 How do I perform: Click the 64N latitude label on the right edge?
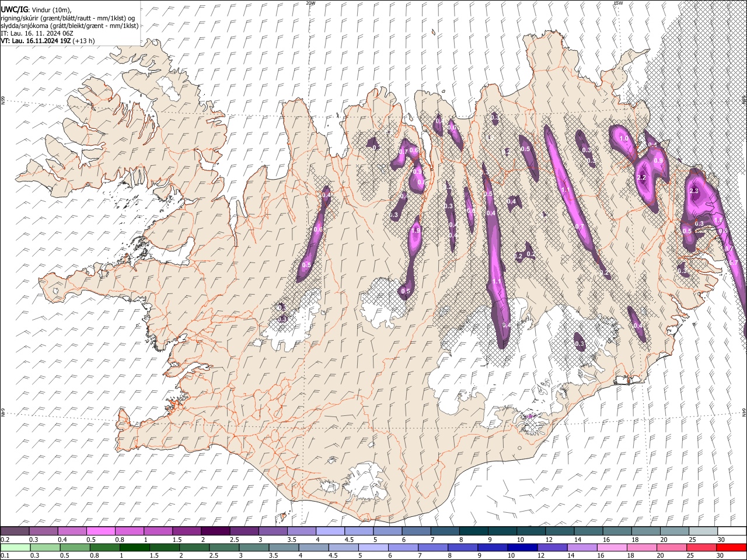(x=744, y=412)
